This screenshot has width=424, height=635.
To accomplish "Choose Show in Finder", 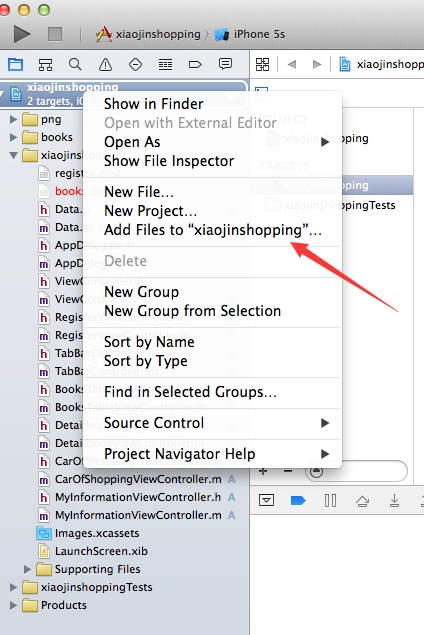I will pyautogui.click(x=153, y=104).
